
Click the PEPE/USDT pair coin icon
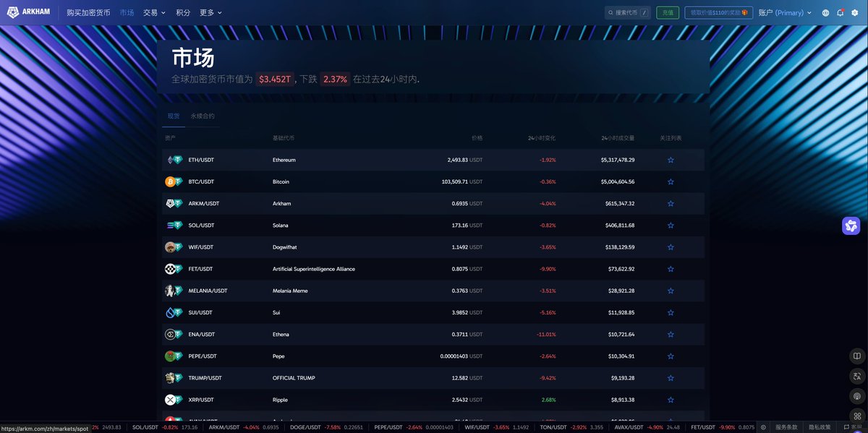(174, 356)
